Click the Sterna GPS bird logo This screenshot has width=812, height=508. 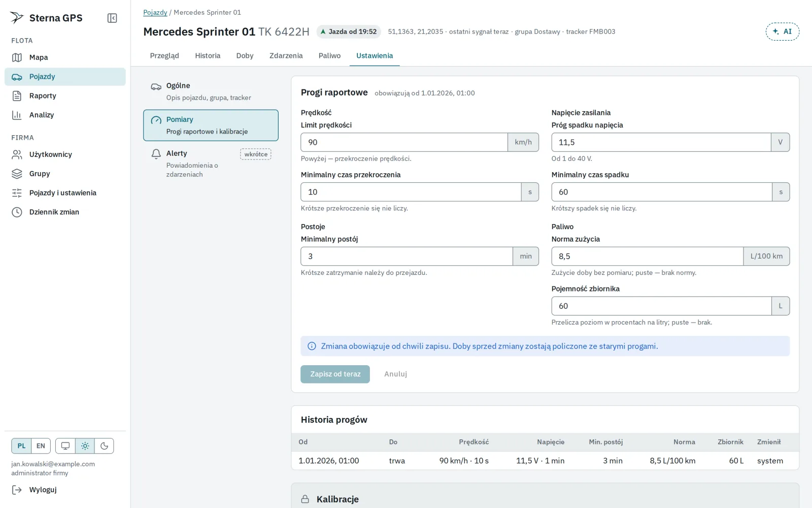tap(17, 18)
